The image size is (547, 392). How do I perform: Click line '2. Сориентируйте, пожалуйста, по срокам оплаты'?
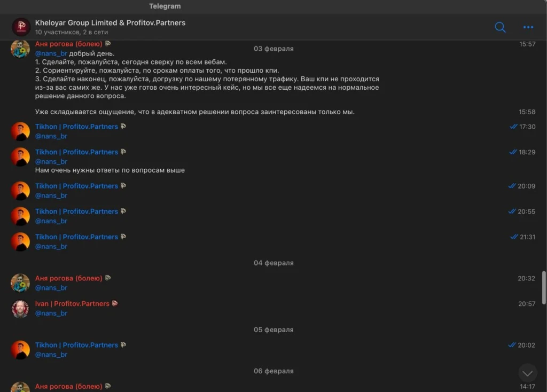pos(157,70)
